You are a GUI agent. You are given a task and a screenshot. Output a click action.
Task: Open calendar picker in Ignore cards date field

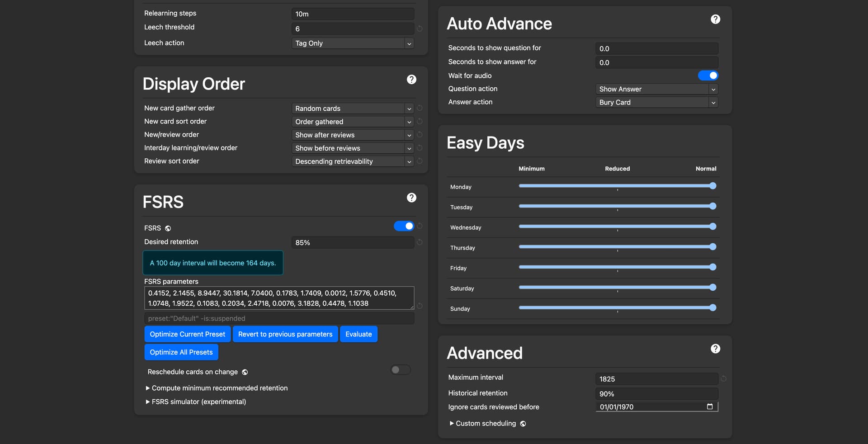tap(710, 406)
